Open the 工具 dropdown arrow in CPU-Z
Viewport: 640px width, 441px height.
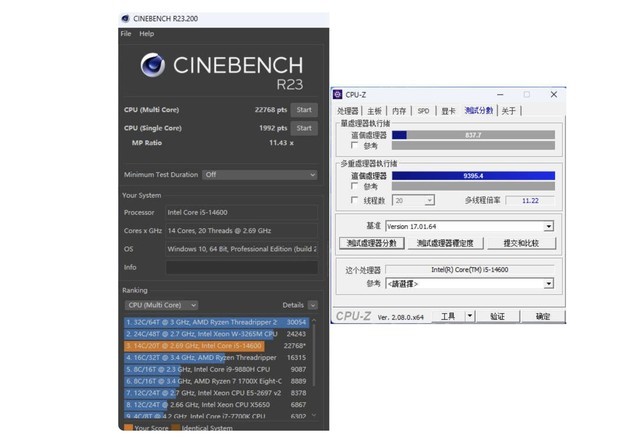(470, 316)
